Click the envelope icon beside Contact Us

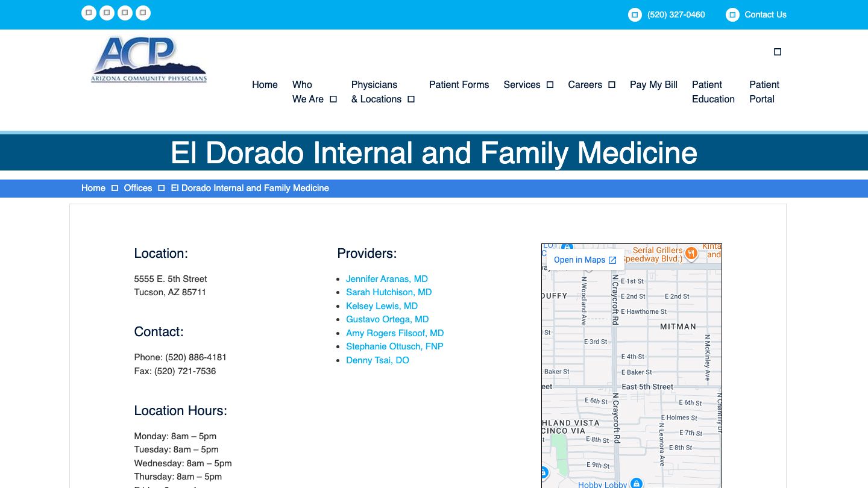[x=732, y=14]
